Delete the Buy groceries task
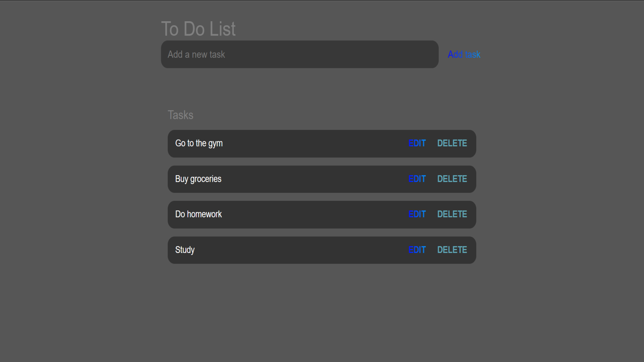Image resolution: width=644 pixels, height=362 pixels. (x=452, y=179)
